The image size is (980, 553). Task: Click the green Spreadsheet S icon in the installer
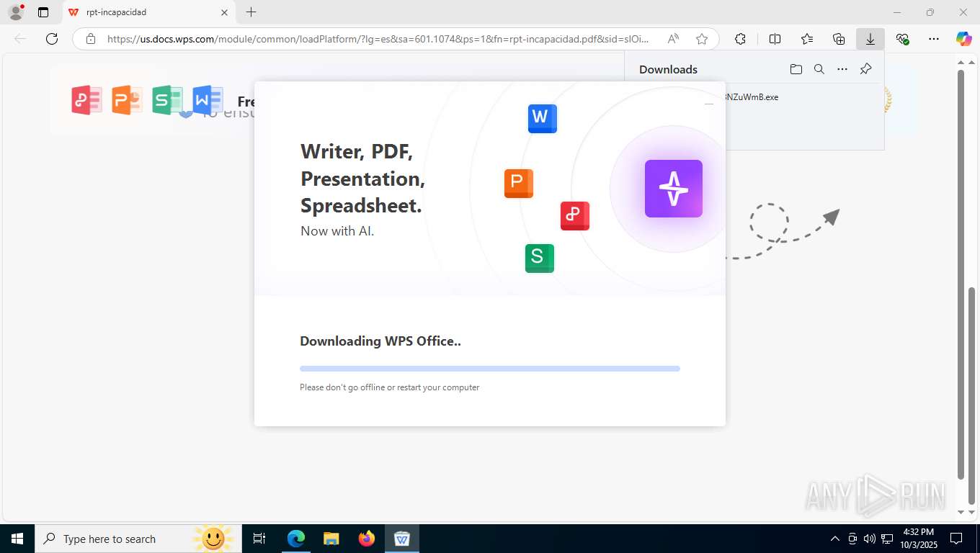click(539, 258)
